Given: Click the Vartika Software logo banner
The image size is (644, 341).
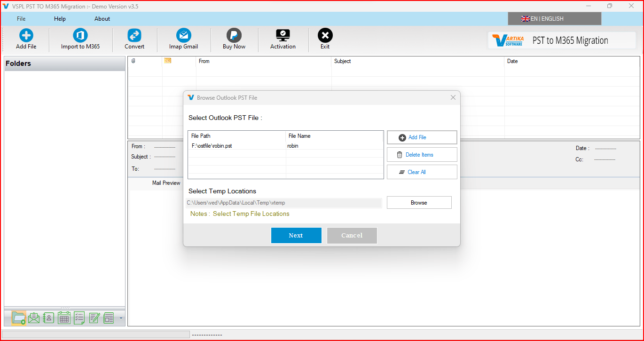Looking at the screenshot, I should click(562, 40).
